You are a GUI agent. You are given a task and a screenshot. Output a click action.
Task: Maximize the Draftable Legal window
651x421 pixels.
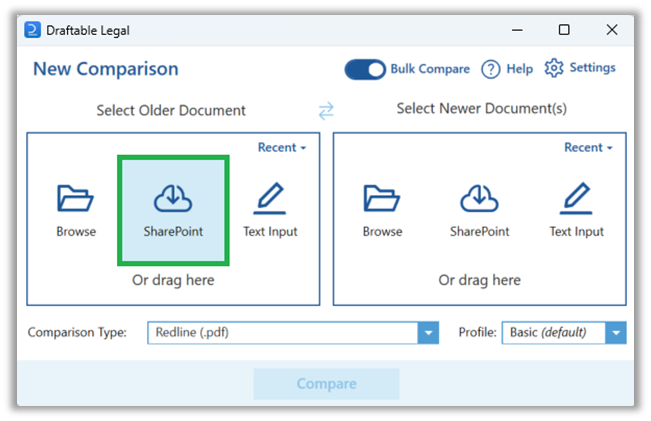coord(564,30)
